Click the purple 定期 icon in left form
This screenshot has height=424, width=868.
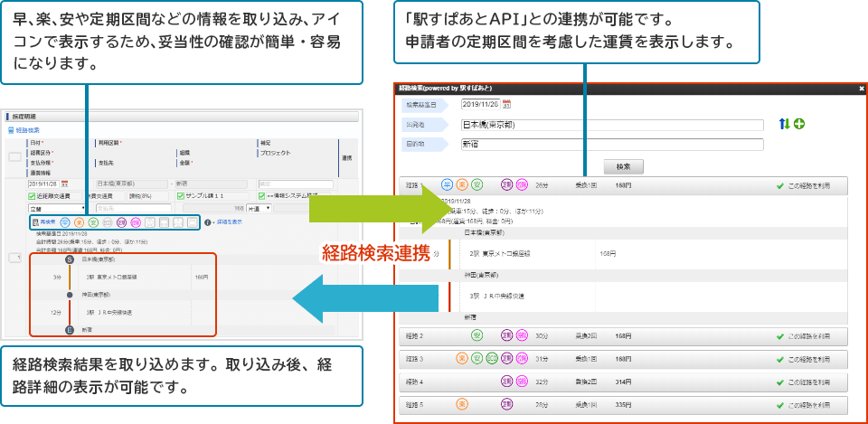[x=122, y=222]
